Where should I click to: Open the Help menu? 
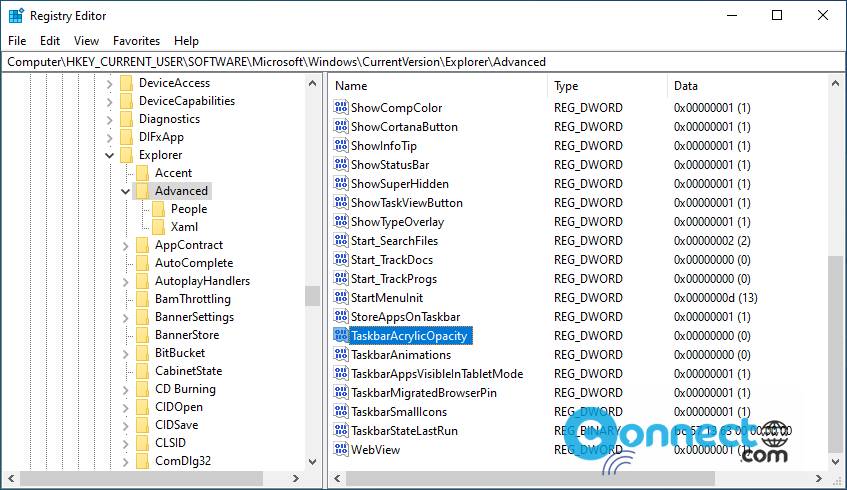point(186,41)
